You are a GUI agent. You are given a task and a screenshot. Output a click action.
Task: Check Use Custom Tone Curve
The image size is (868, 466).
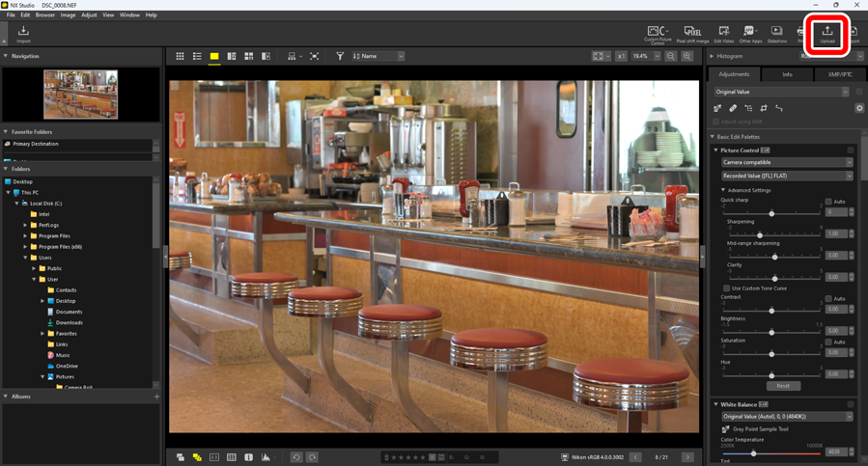coord(727,288)
